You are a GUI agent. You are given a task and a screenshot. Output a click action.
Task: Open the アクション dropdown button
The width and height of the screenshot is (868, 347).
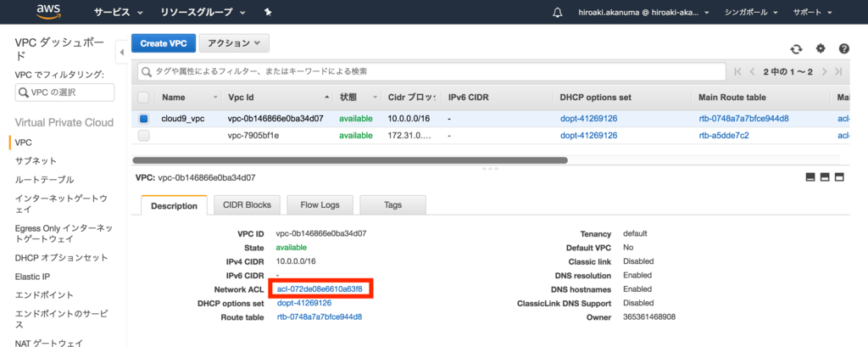234,43
